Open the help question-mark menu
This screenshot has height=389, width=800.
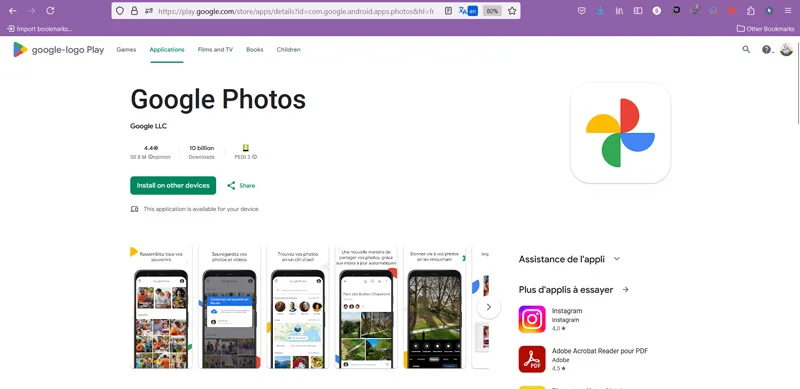pyautogui.click(x=767, y=50)
